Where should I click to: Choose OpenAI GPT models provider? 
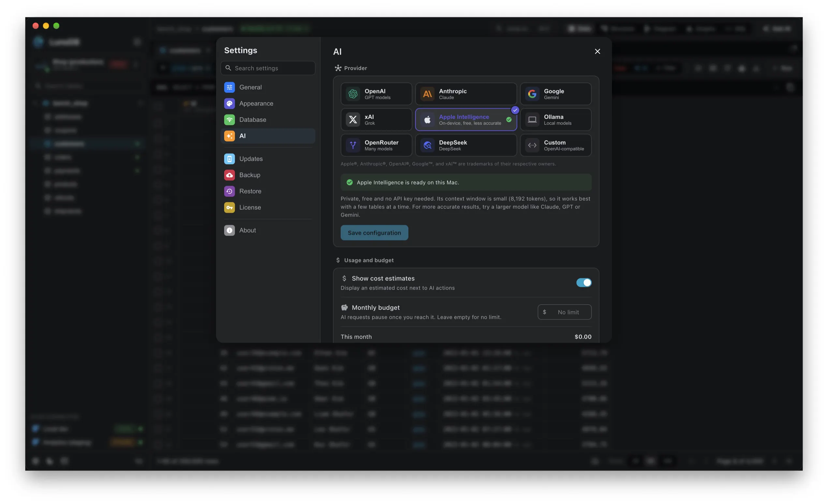tap(376, 94)
